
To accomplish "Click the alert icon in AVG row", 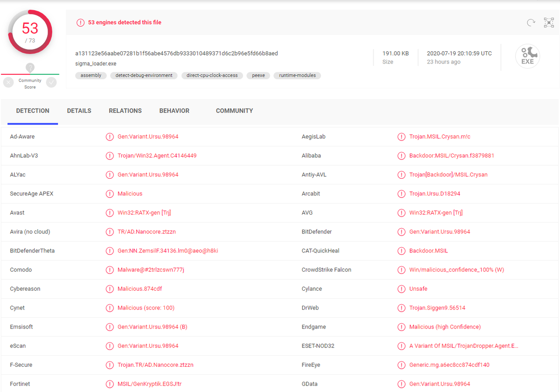I will click(x=401, y=213).
